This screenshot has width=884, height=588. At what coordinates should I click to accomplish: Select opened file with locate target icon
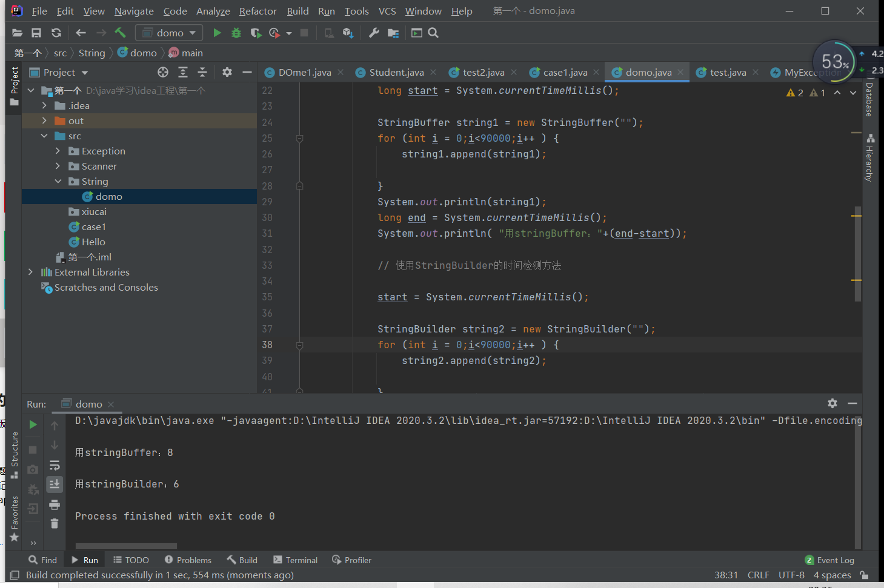(x=163, y=72)
